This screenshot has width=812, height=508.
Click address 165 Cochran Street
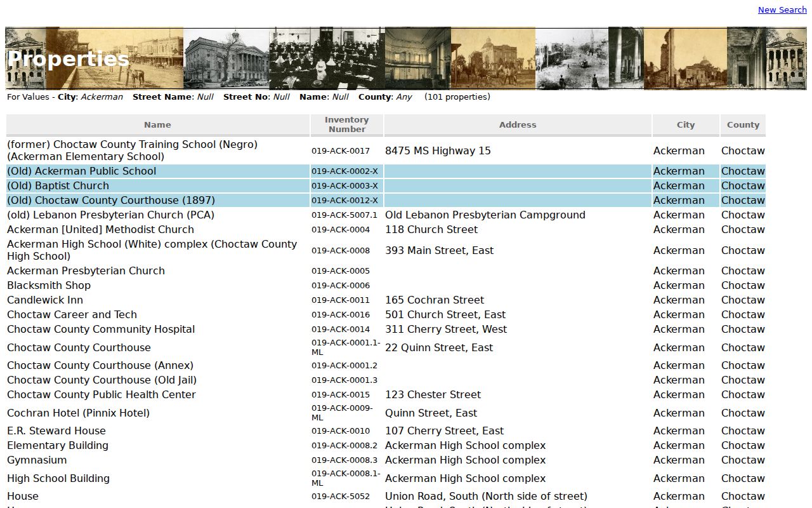tap(435, 300)
